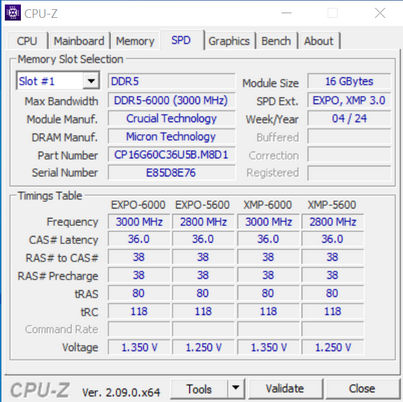
Task: Switch to the CPU tab
Action: pos(27,41)
